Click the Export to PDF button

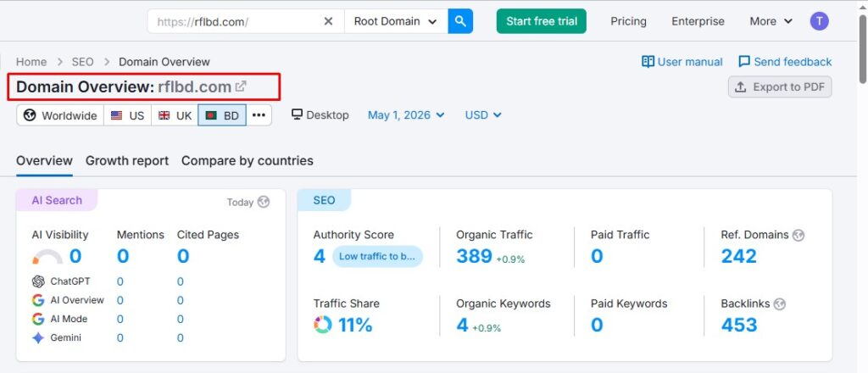tap(780, 86)
